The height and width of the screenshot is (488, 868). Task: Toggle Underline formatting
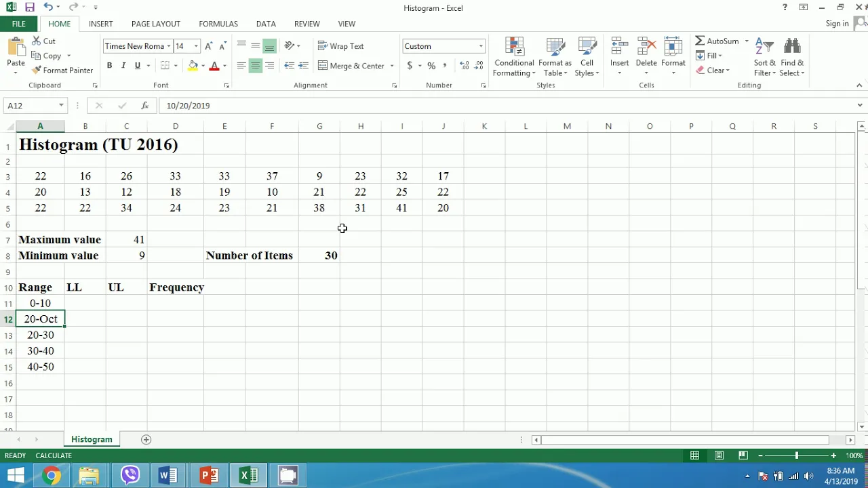[138, 66]
